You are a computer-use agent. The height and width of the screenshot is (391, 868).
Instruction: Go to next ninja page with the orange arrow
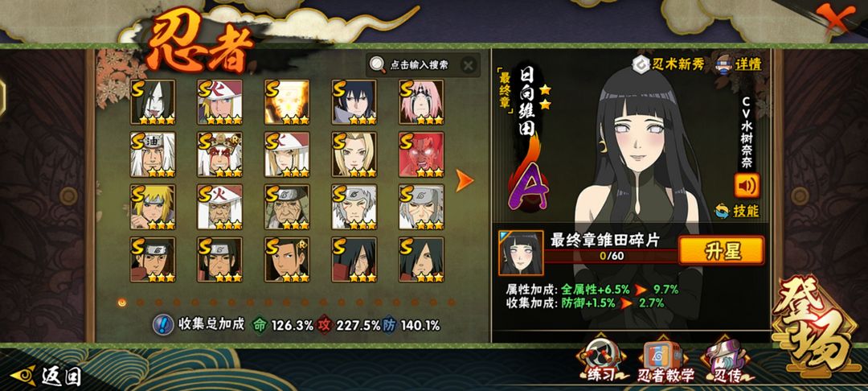tap(464, 180)
